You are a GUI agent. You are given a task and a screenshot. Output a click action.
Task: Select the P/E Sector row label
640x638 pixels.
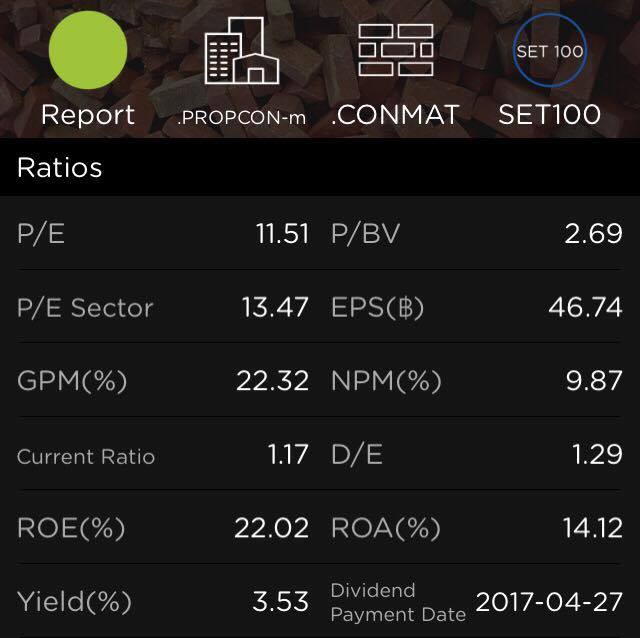[85, 308]
